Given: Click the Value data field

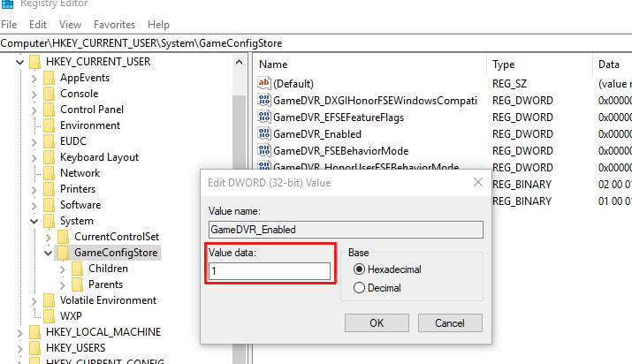Looking at the screenshot, I should [x=270, y=271].
